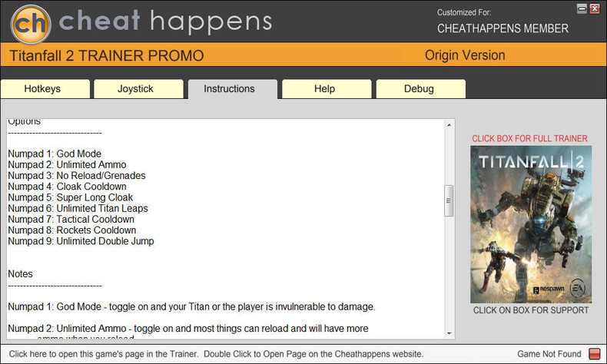This screenshot has height=364, width=607.
Task: Minimize the trainer window
Action: pos(582,8)
